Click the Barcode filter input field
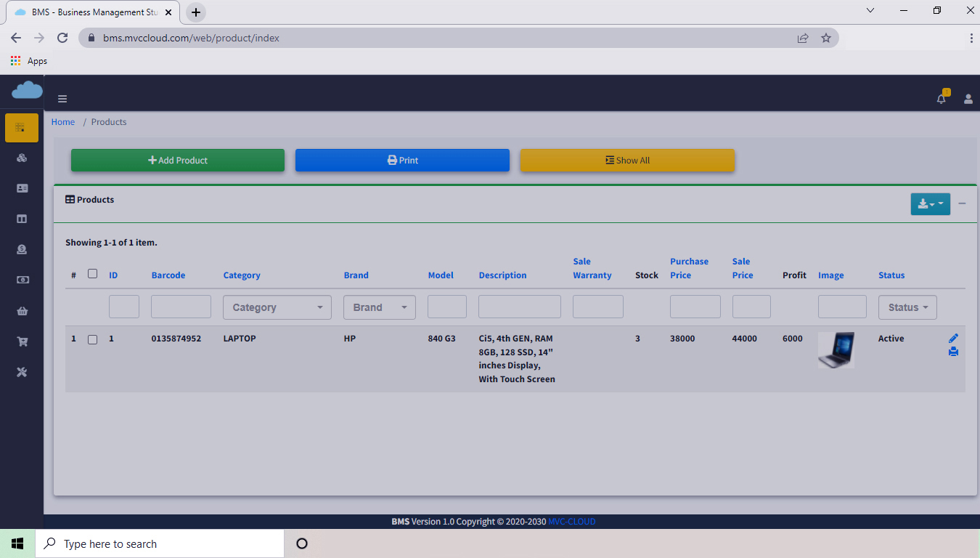Image resolution: width=980 pixels, height=558 pixels. point(181,307)
